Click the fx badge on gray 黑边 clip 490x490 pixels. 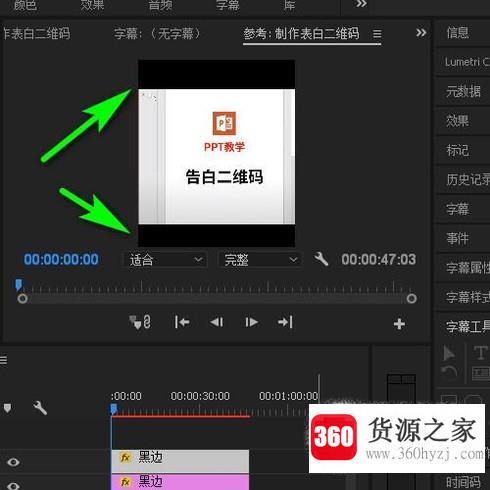[x=125, y=458]
